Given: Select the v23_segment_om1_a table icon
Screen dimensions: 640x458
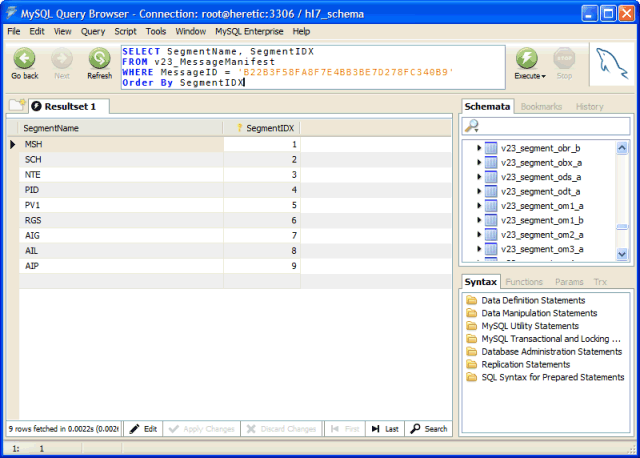Looking at the screenshot, I should point(491,206).
